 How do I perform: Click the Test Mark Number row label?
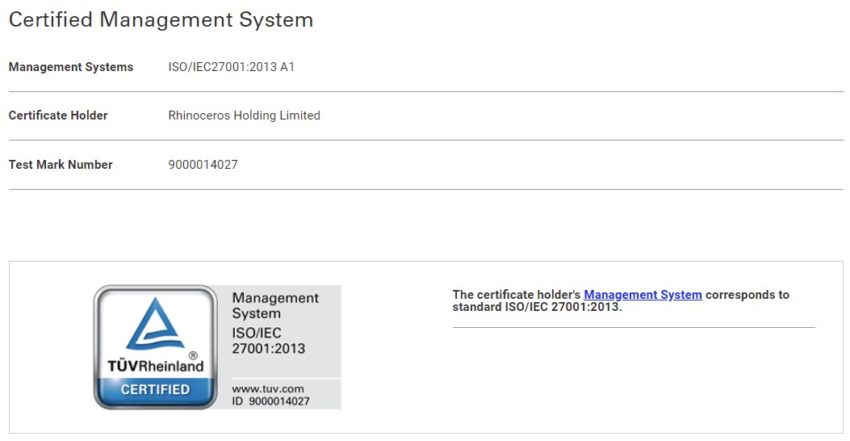click(x=60, y=165)
